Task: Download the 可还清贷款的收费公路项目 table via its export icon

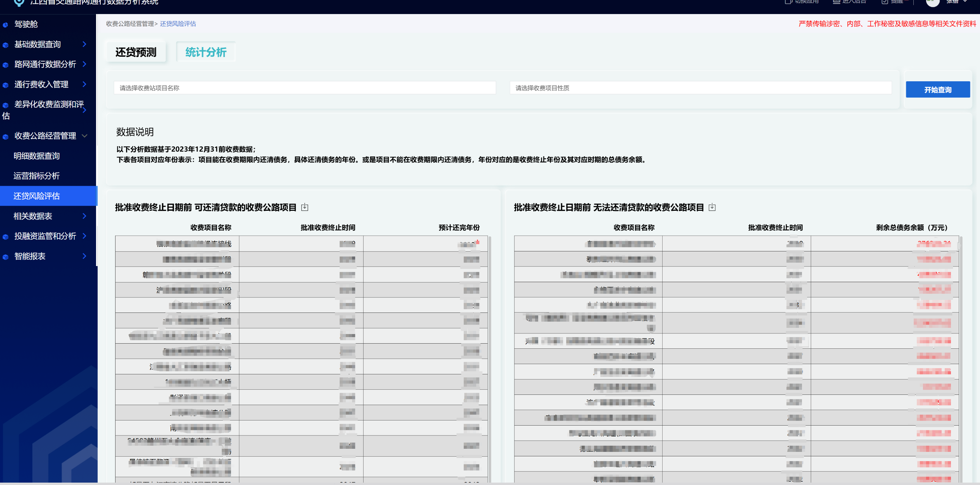Action: 305,207
